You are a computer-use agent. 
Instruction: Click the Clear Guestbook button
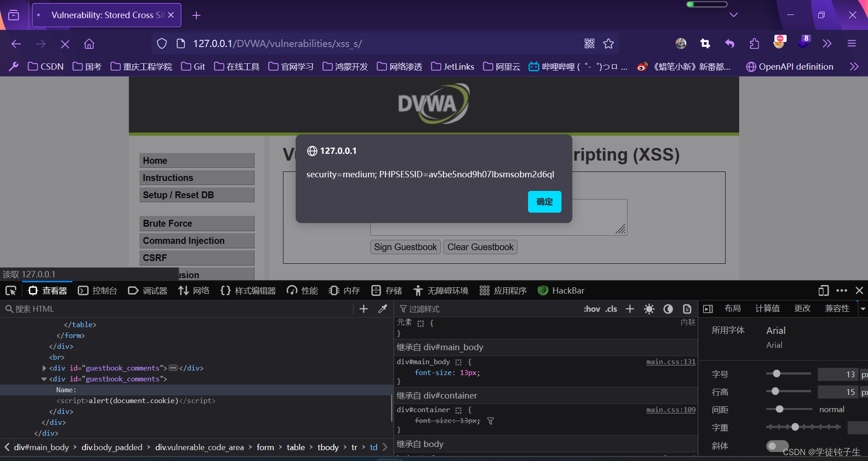pos(481,247)
